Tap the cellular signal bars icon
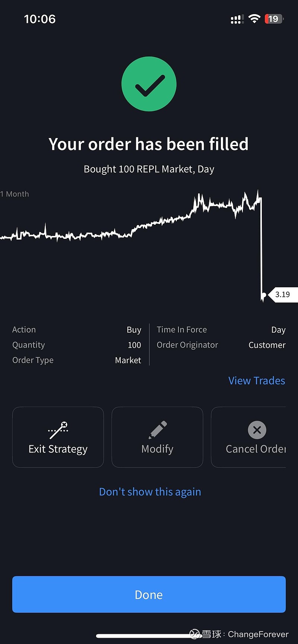298x644 pixels. (x=237, y=19)
